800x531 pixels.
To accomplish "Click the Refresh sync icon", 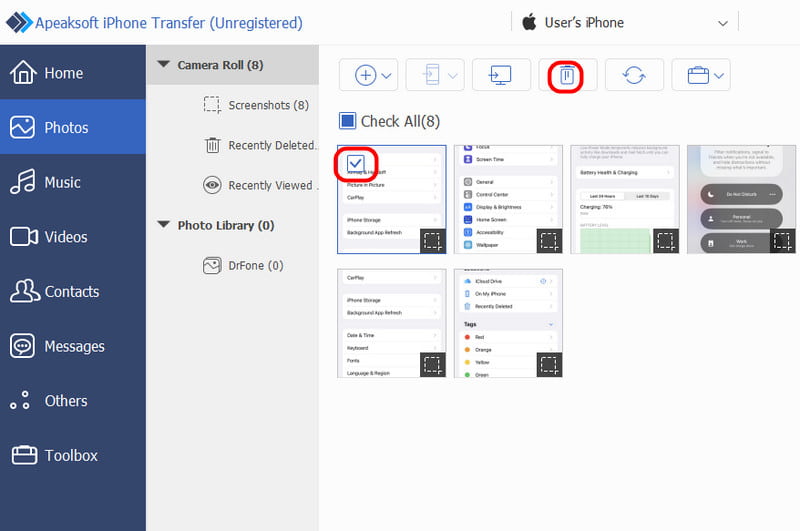I will 634,75.
